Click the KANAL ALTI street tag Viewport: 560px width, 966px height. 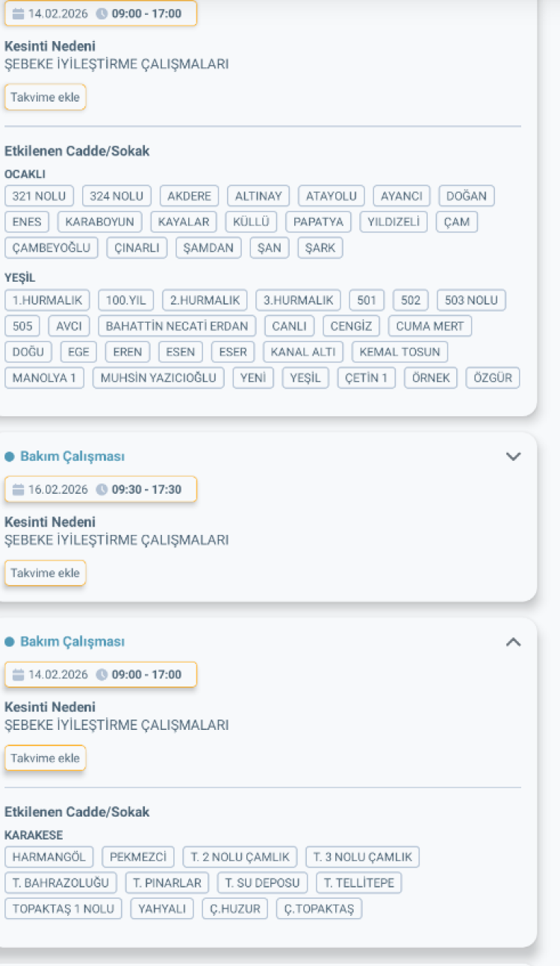click(x=303, y=352)
